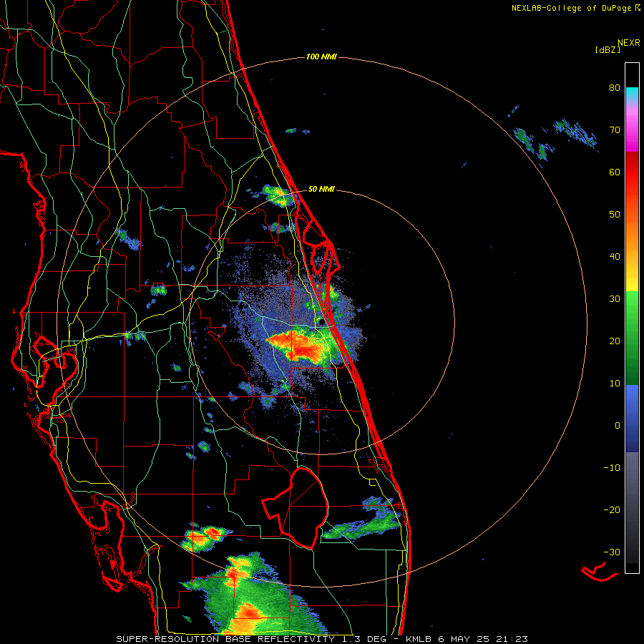Click the -20 value on dBZ scale

click(x=612, y=510)
